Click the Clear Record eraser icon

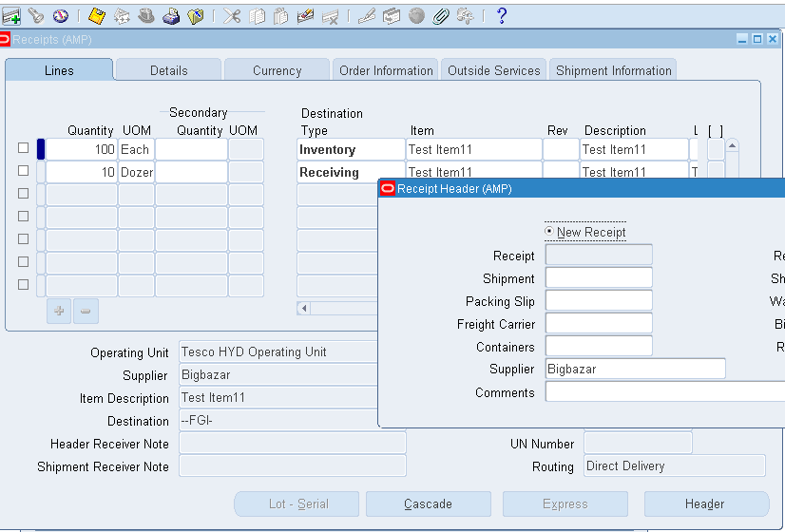pos(305,16)
